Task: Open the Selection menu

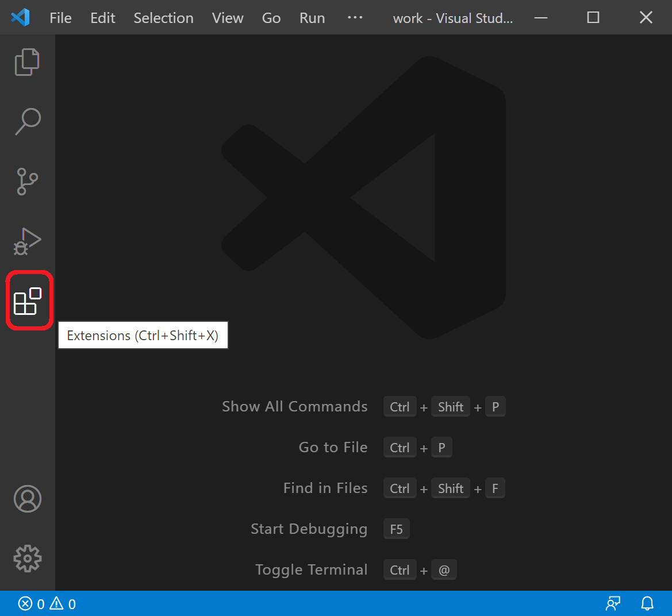Action: pyautogui.click(x=163, y=18)
